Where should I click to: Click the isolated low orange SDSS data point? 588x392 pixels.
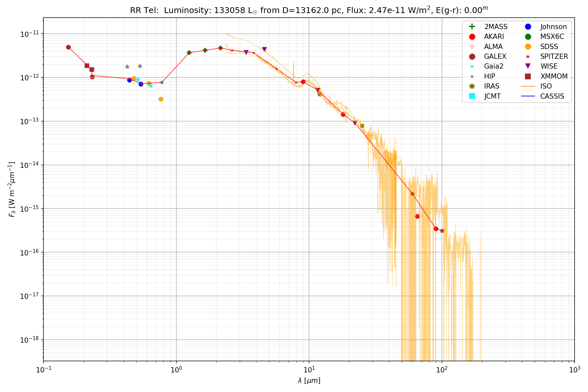click(161, 99)
